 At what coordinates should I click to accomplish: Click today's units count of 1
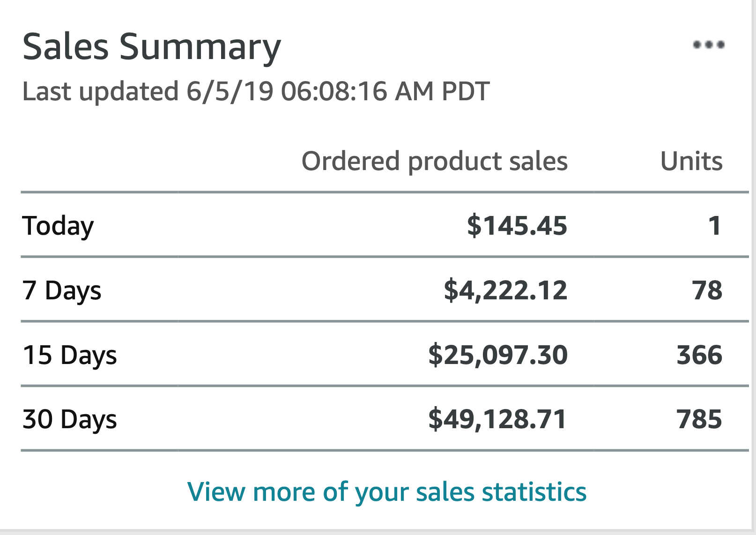click(x=715, y=226)
